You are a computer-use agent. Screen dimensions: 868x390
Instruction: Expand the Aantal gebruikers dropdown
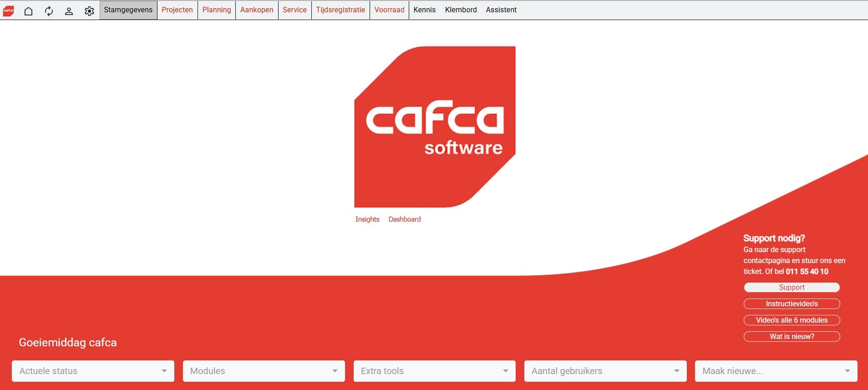(x=605, y=371)
